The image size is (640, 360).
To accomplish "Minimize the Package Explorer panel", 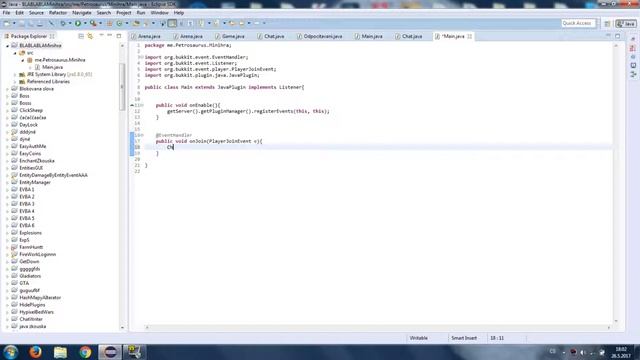I will pos(109,36).
